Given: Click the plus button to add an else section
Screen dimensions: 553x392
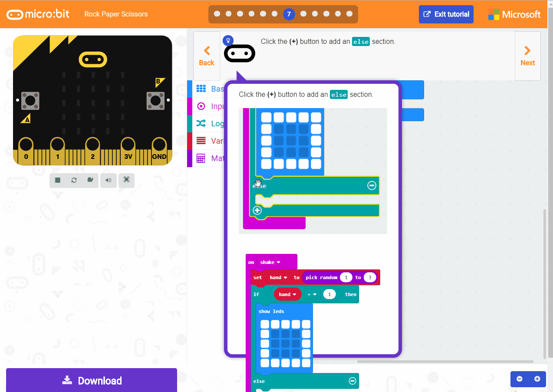Looking at the screenshot, I should point(257,210).
